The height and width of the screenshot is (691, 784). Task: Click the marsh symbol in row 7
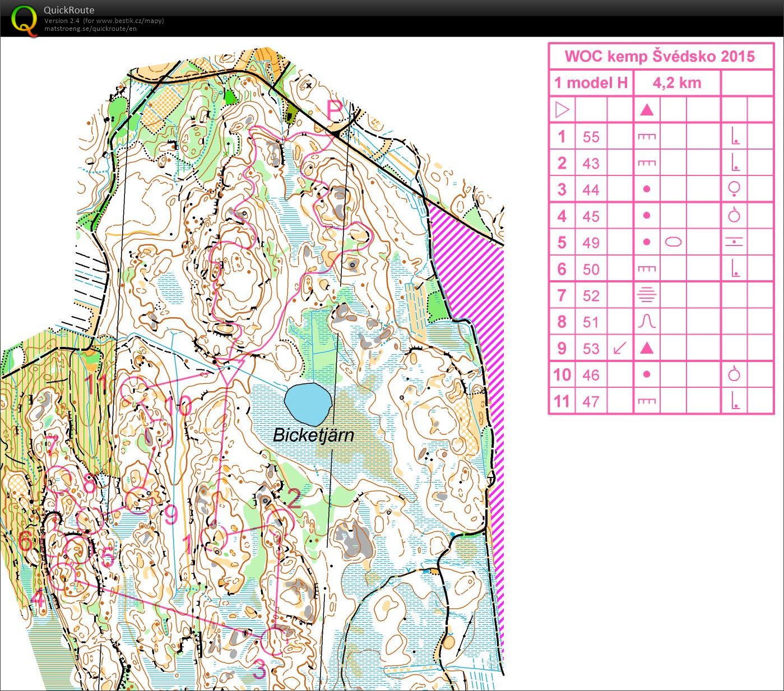click(x=647, y=295)
